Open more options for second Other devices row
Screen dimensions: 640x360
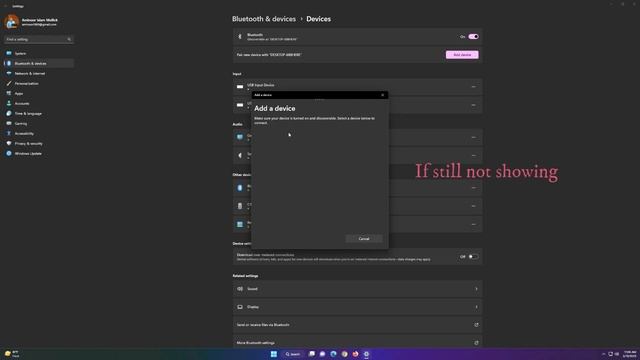pos(473,206)
